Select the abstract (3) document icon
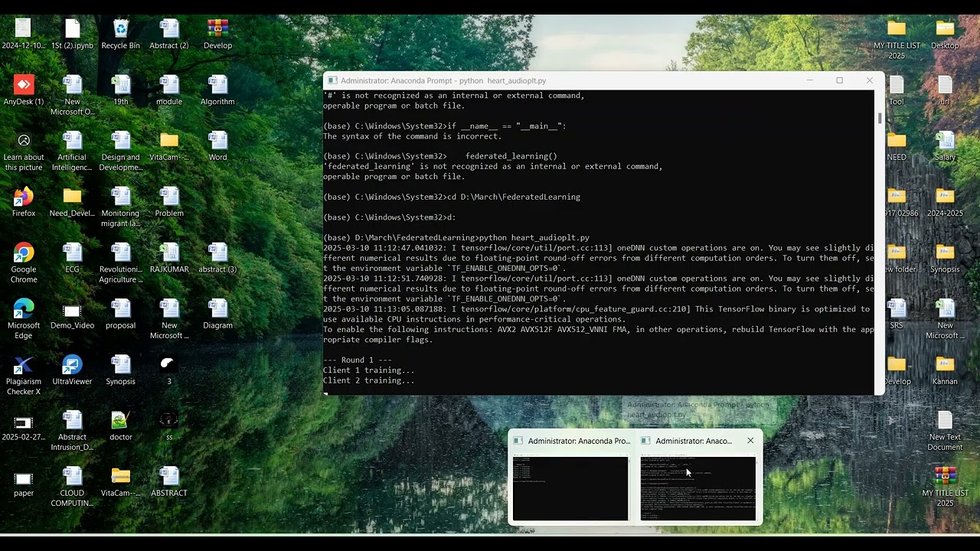Image resolution: width=980 pixels, height=551 pixels. pyautogui.click(x=217, y=258)
